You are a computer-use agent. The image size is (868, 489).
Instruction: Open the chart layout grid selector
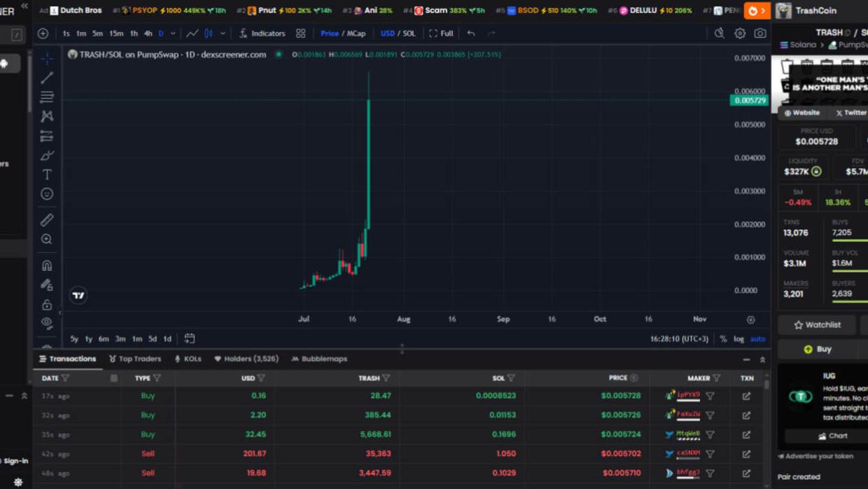(300, 34)
